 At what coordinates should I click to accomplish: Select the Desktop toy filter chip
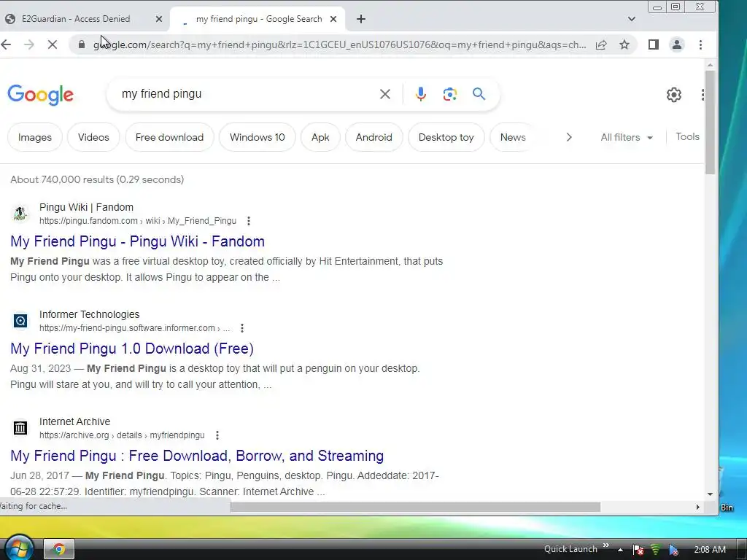(x=446, y=137)
